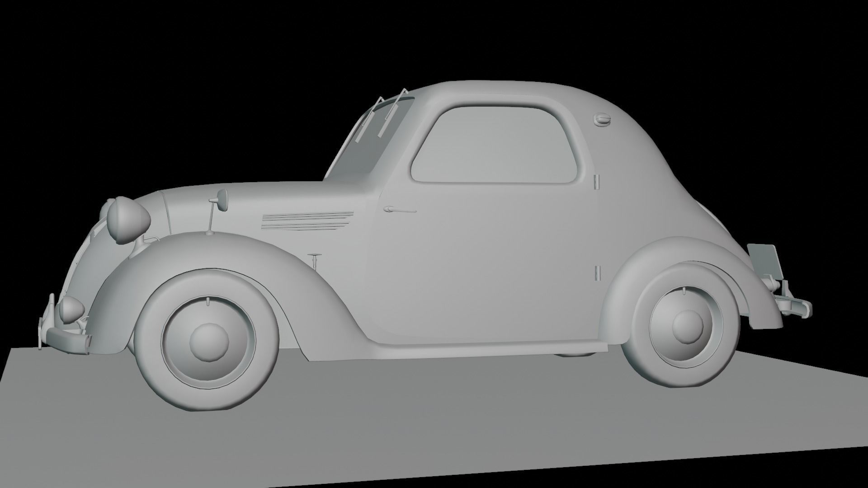Image resolution: width=868 pixels, height=488 pixels.
Task: Select the hood vent louvers
Action: point(307,221)
